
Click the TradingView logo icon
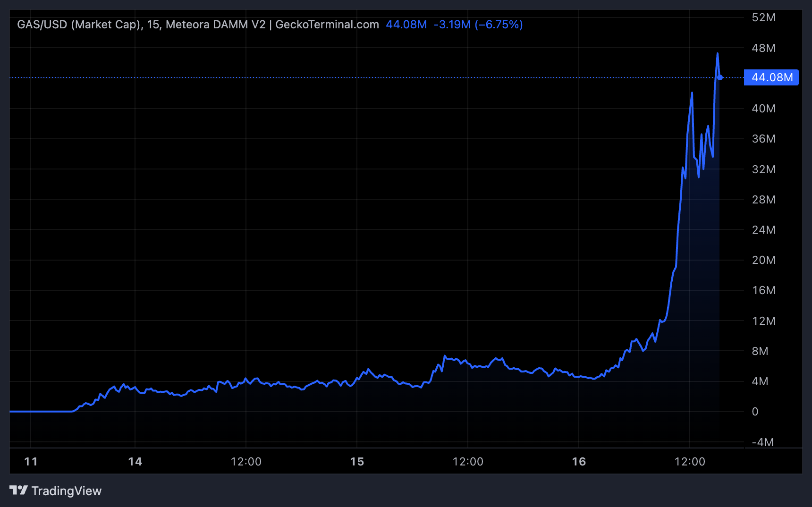point(18,491)
